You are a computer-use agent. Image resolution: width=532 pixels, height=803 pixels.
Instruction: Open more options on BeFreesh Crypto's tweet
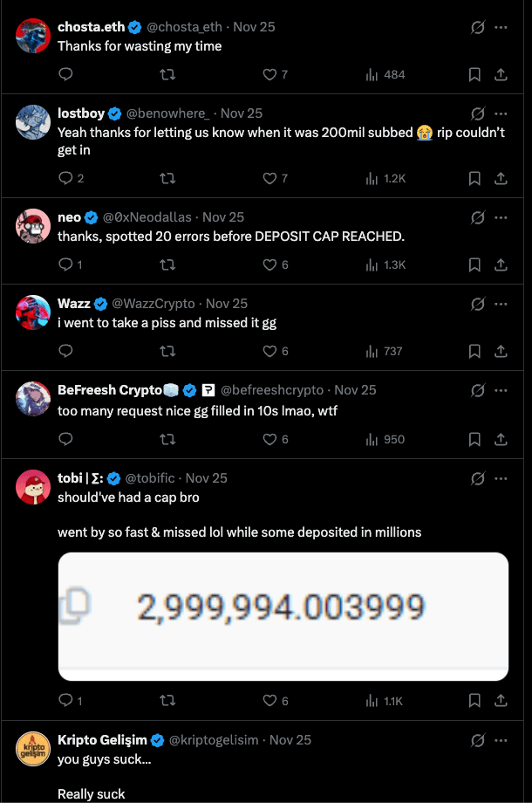tap(501, 390)
